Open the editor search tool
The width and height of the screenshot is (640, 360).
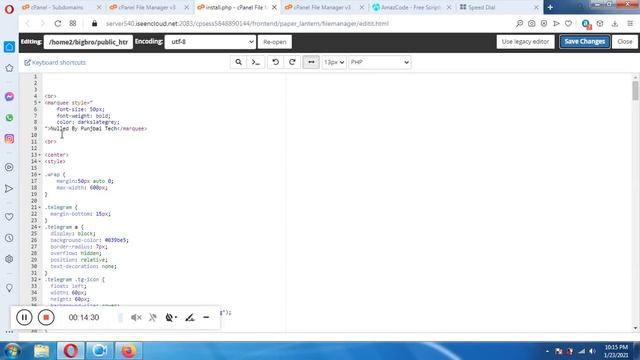tap(238, 62)
